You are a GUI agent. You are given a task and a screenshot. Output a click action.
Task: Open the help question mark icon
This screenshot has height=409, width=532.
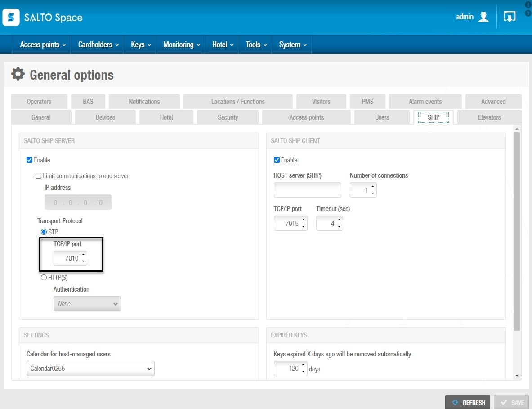pos(528,13)
